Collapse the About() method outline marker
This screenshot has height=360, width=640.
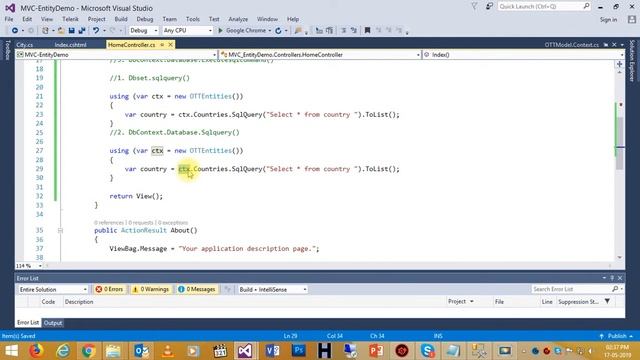click(x=60, y=231)
